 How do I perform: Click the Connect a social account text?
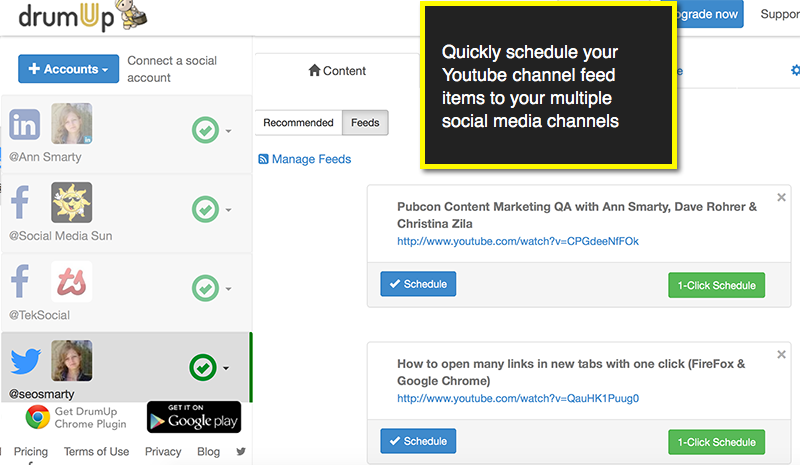point(172,69)
